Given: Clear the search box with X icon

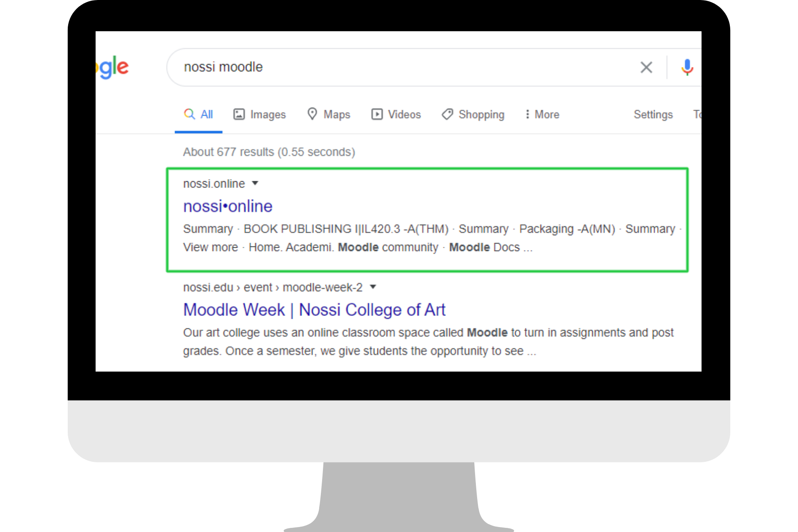Looking at the screenshot, I should [x=646, y=67].
